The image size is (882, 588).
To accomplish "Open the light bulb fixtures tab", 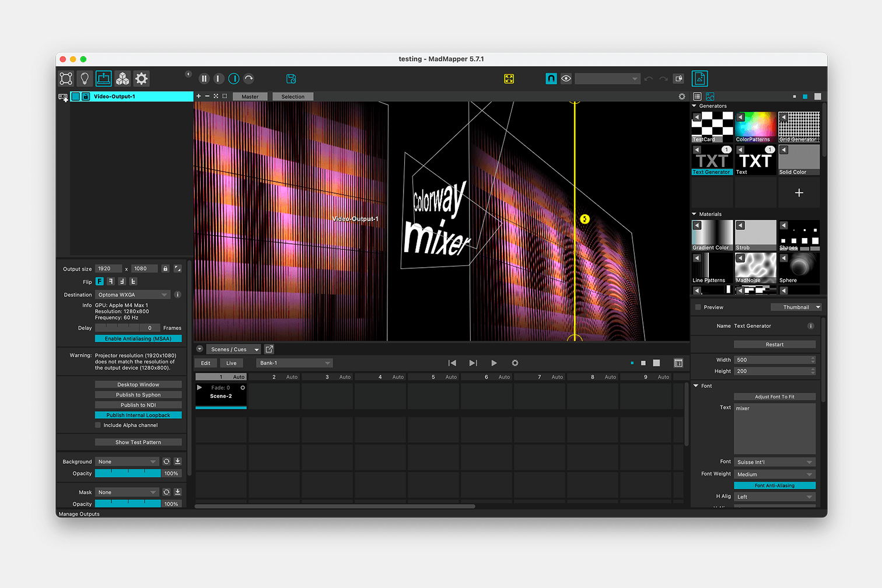I will [x=85, y=79].
